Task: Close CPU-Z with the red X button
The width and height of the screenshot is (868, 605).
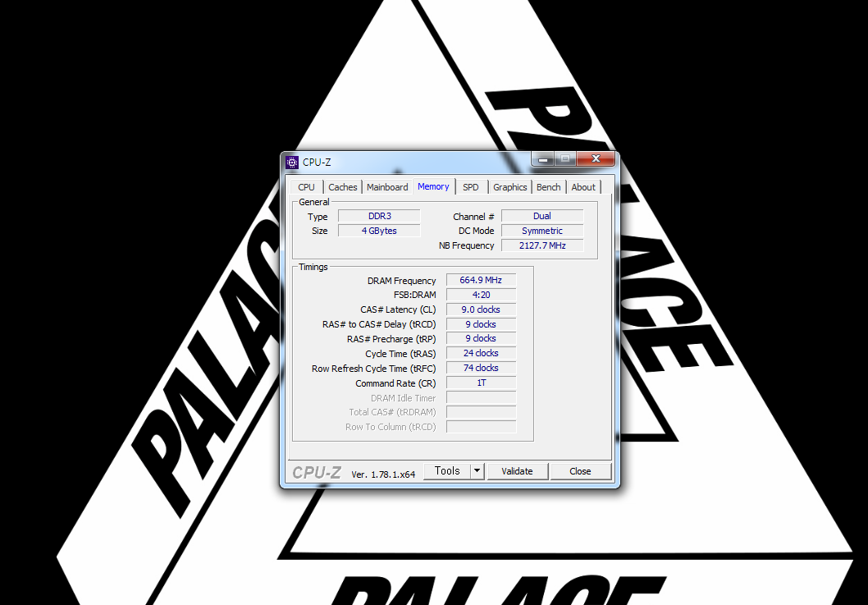Action: coord(596,158)
